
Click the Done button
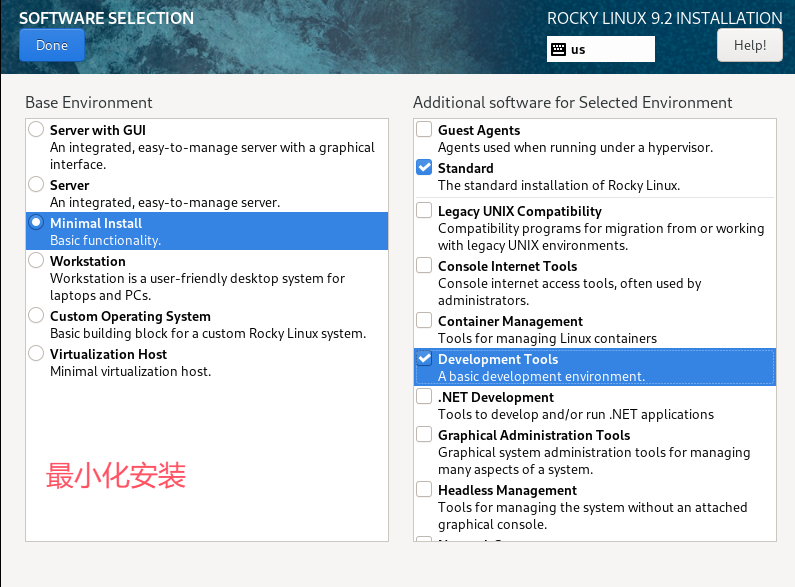click(52, 45)
